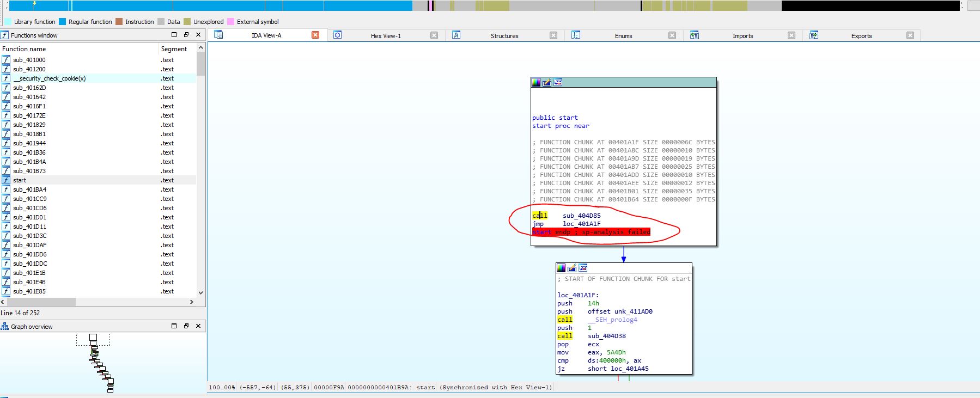Click the node color icon on the start node

(536, 82)
